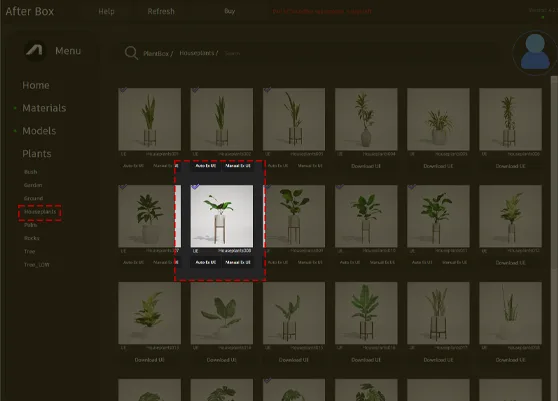Expand the Models section
This screenshot has width=558, height=401.
click(x=39, y=131)
